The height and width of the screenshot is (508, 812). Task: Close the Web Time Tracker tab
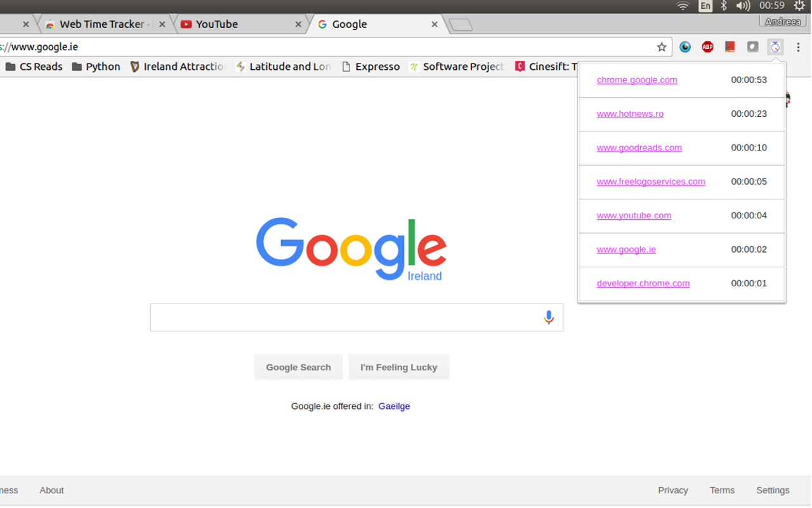pos(162,24)
